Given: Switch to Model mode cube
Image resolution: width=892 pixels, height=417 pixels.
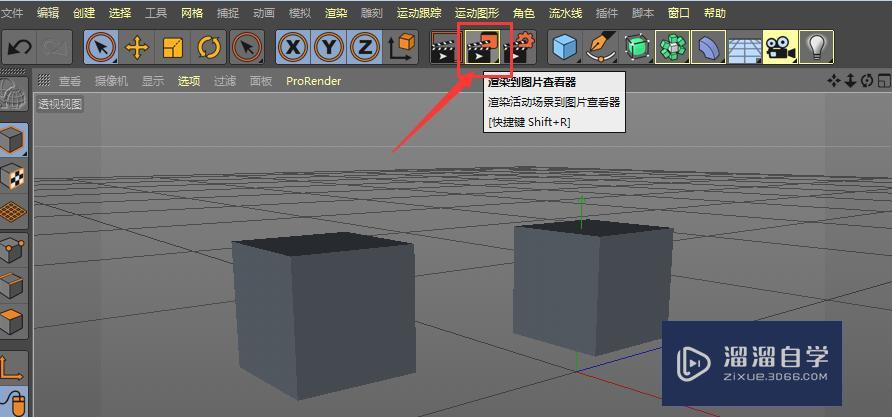Looking at the screenshot, I should point(13,140).
